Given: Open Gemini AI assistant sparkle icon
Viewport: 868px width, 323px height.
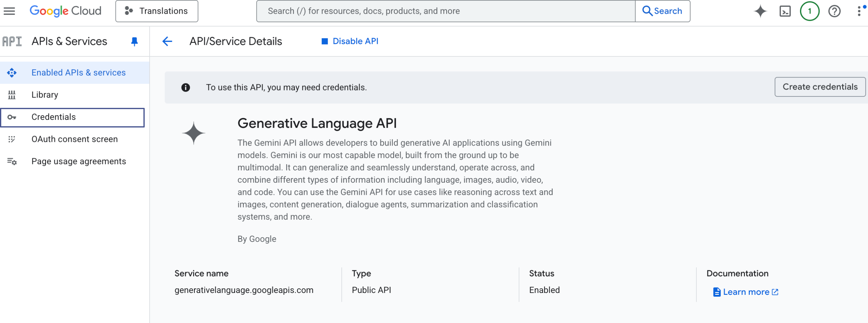Looking at the screenshot, I should tap(760, 11).
